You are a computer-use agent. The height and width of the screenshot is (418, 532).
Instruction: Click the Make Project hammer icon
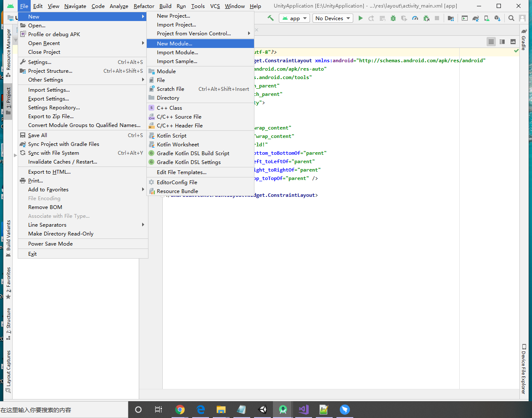270,18
